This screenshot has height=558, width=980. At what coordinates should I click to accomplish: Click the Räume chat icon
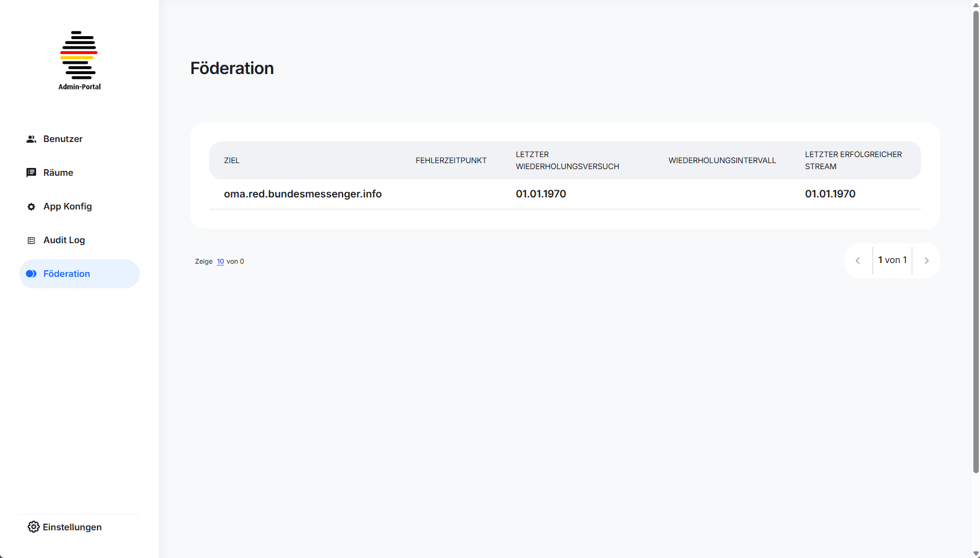(x=31, y=173)
